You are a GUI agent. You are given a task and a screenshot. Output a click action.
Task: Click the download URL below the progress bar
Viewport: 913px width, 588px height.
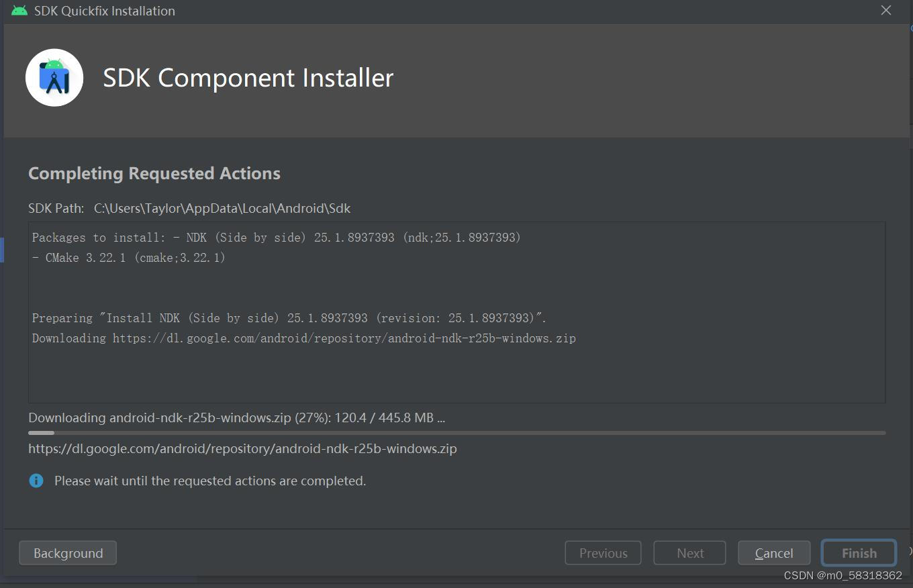[x=242, y=448]
